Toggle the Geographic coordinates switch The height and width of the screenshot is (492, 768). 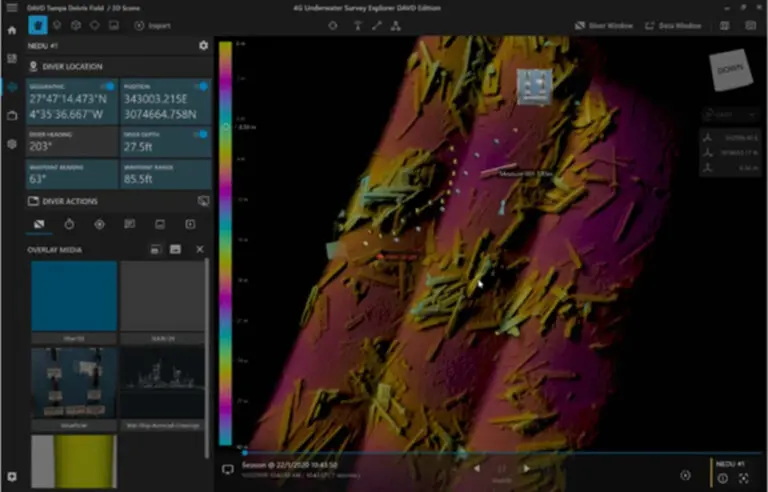[x=107, y=87]
